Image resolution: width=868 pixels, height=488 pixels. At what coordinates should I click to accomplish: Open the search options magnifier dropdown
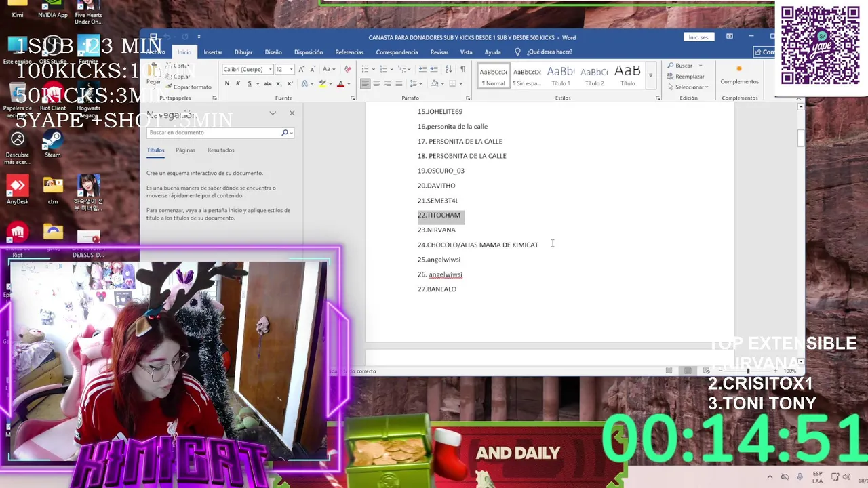(287, 132)
